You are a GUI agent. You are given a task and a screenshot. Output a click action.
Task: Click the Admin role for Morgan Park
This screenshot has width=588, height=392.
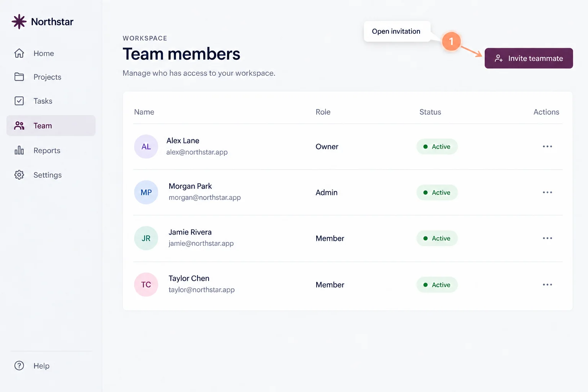pyautogui.click(x=327, y=193)
